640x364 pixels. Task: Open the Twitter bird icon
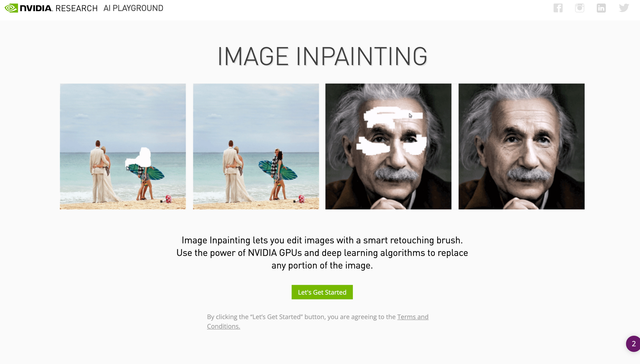tap(624, 8)
